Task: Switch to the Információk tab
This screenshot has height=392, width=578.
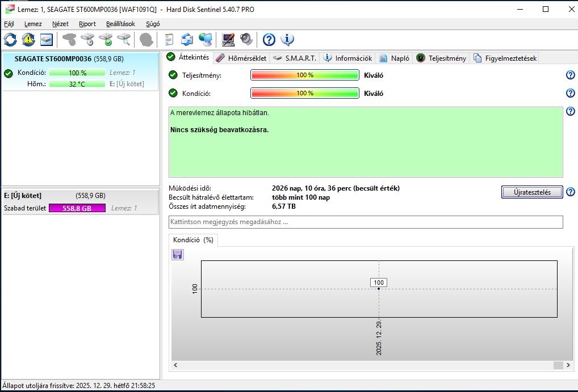Action: (x=347, y=58)
